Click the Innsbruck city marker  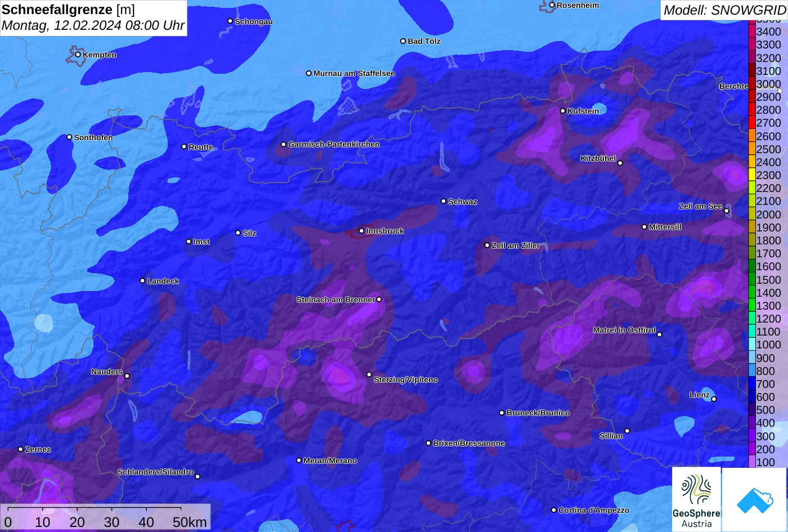(361, 231)
